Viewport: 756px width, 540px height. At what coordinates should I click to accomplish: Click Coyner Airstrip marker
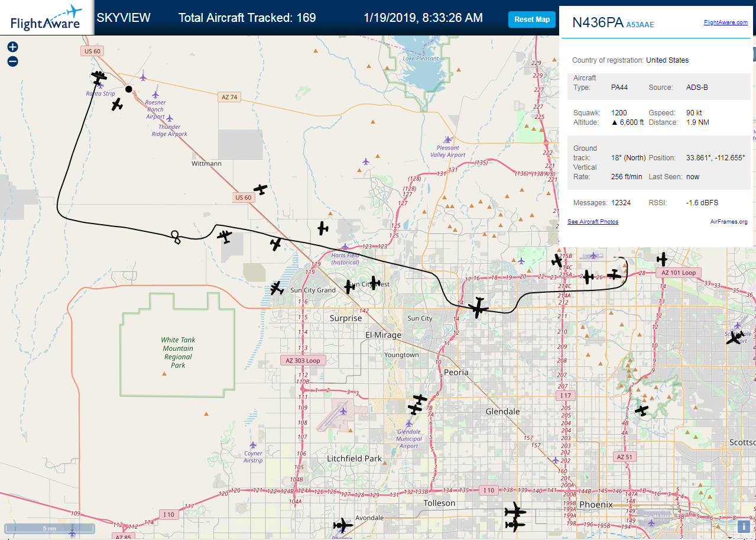pyautogui.click(x=253, y=445)
